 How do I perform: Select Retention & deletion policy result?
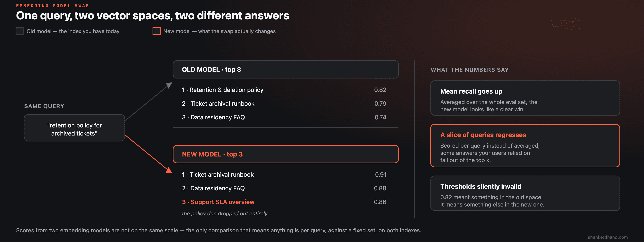point(284,90)
